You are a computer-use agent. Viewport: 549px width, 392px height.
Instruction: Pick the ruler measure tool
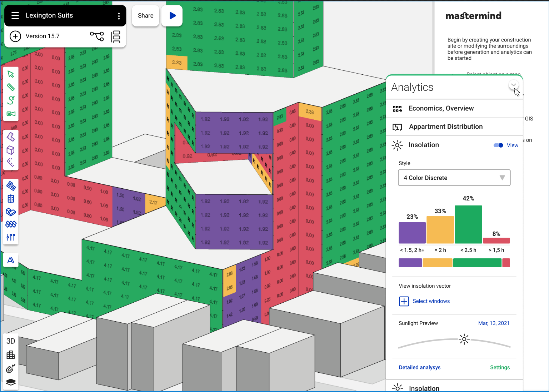coord(11,87)
